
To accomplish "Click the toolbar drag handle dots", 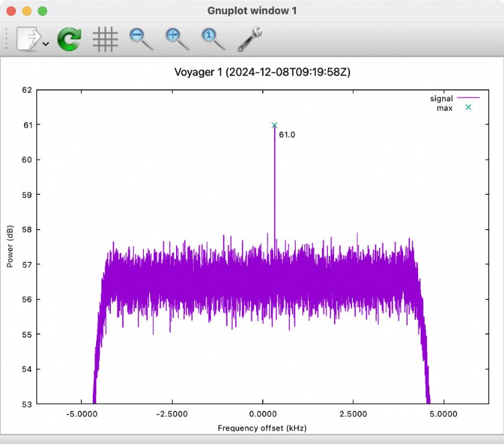I will (x=7, y=39).
